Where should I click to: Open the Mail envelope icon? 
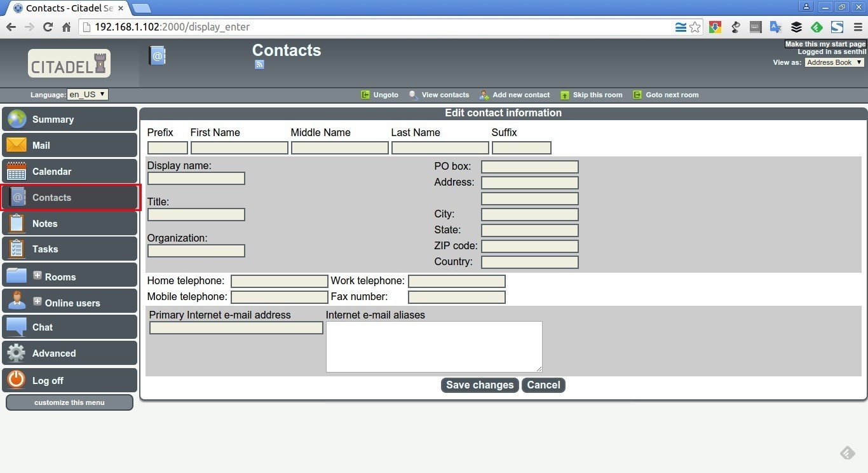pos(17,145)
